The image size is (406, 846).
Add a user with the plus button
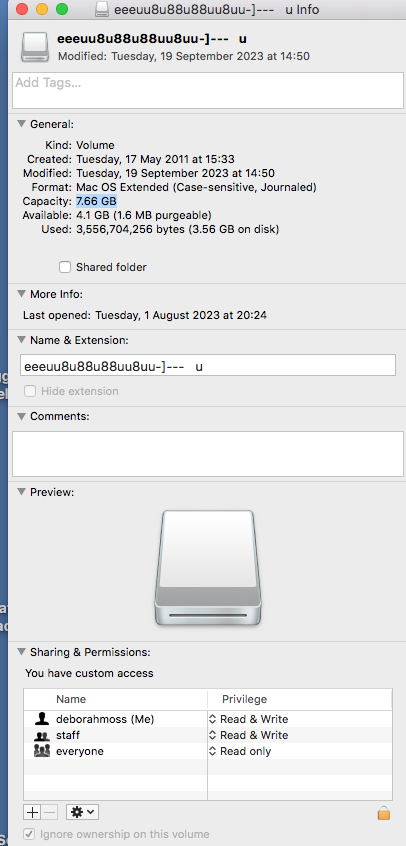click(x=33, y=811)
